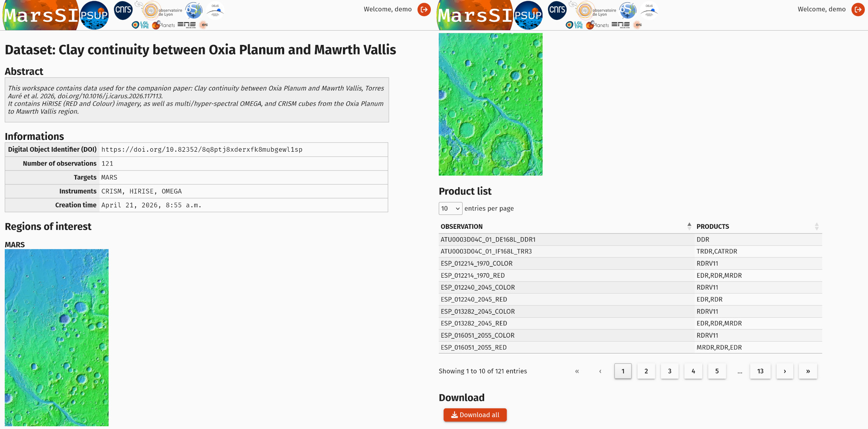This screenshot has height=429, width=868.
Task: Go to page 2 of product list
Action: [646, 371]
